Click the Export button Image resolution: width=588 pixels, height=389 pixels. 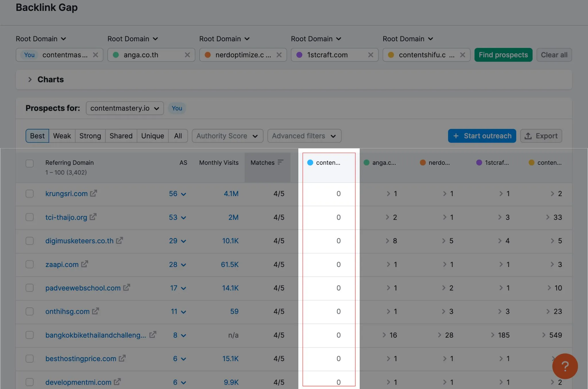point(541,136)
